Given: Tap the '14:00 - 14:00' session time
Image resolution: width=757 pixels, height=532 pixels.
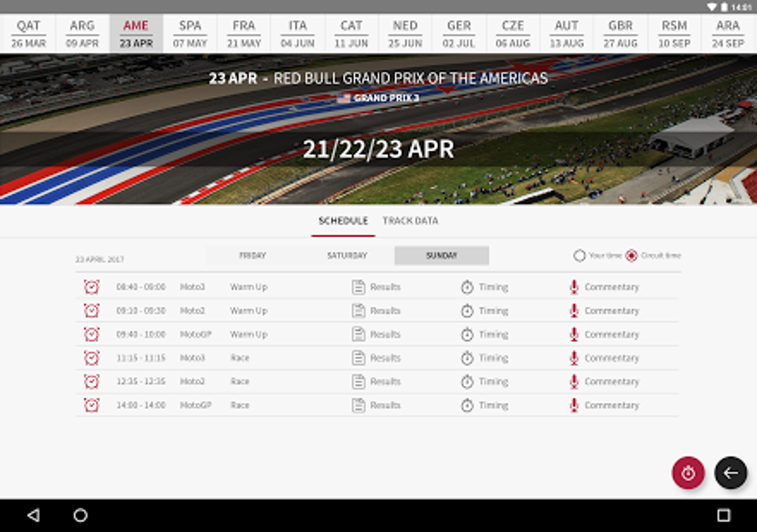Looking at the screenshot, I should tap(141, 405).
